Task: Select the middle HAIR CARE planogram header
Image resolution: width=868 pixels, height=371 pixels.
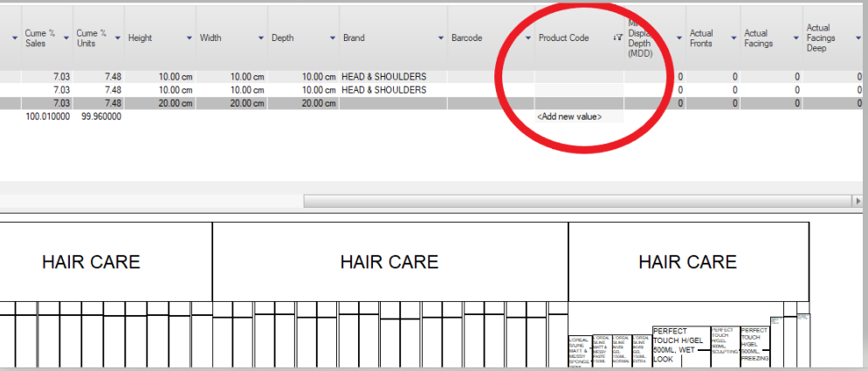Action: (389, 262)
